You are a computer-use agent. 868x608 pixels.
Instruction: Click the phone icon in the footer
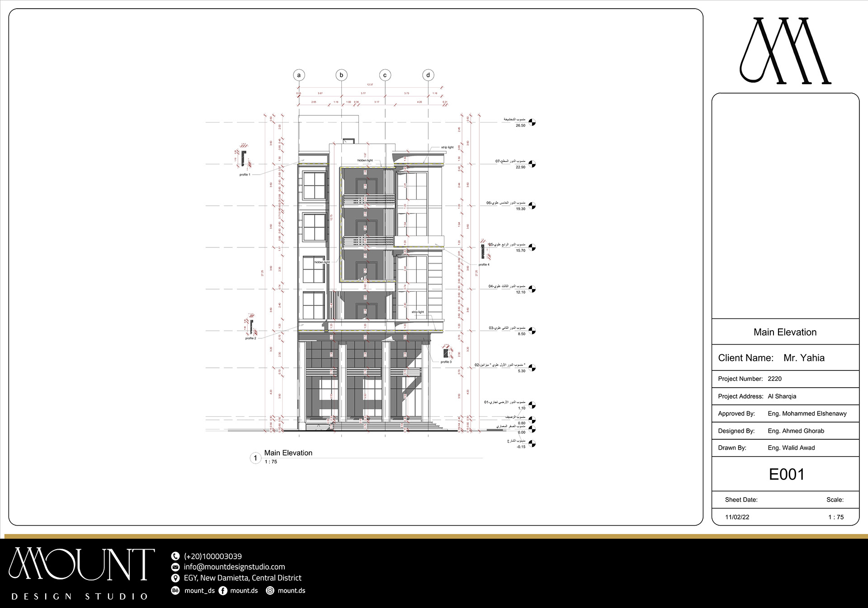(175, 556)
